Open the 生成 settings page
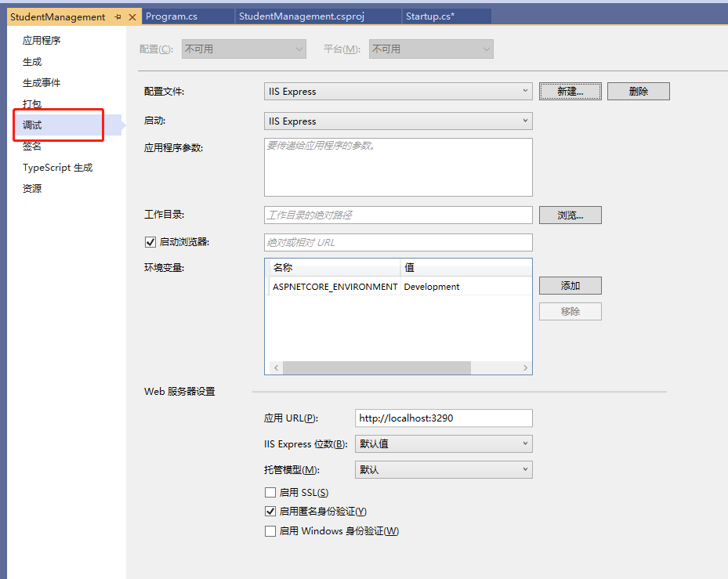The width and height of the screenshot is (728, 579). click(x=32, y=62)
